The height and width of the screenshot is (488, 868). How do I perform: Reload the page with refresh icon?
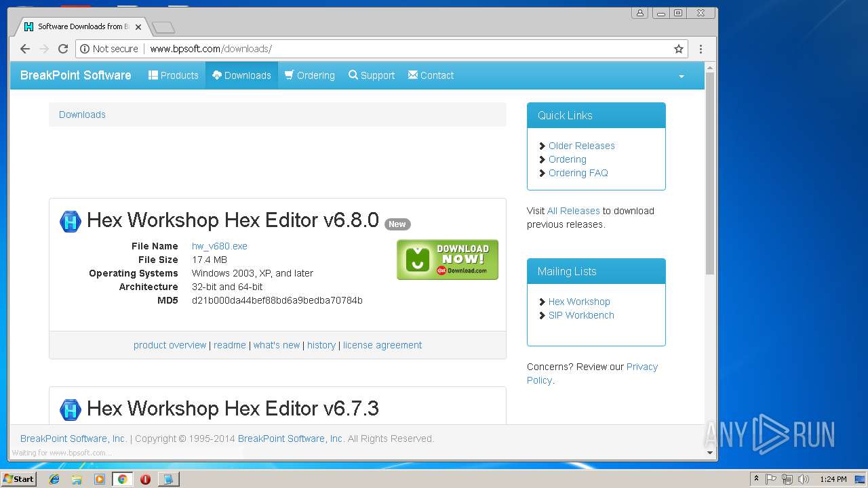63,49
